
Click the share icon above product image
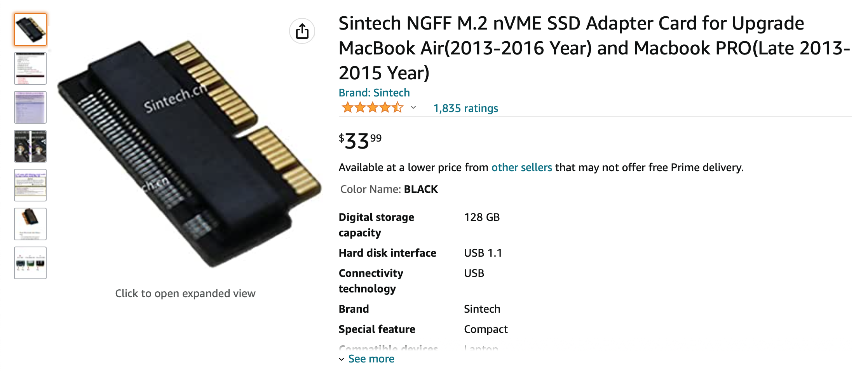click(x=302, y=31)
